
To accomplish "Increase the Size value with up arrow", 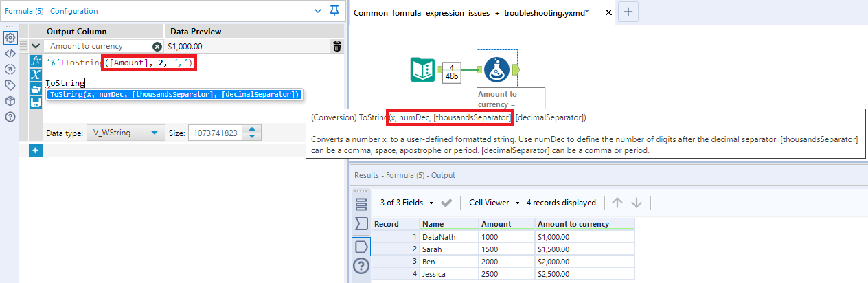I will pos(253,129).
